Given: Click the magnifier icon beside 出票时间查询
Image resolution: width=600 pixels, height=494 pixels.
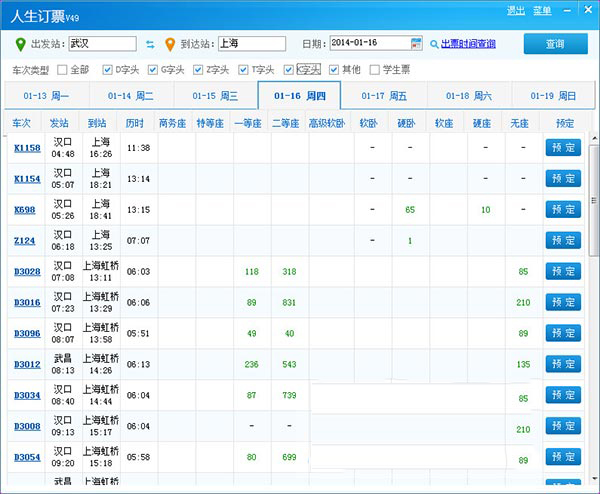Looking at the screenshot, I should pyautogui.click(x=434, y=44).
